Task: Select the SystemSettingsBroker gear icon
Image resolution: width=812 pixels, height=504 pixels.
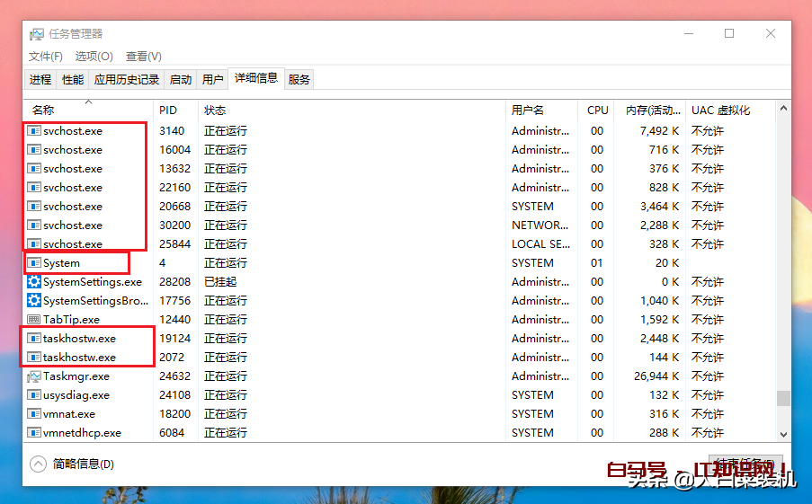Action: pyautogui.click(x=34, y=301)
